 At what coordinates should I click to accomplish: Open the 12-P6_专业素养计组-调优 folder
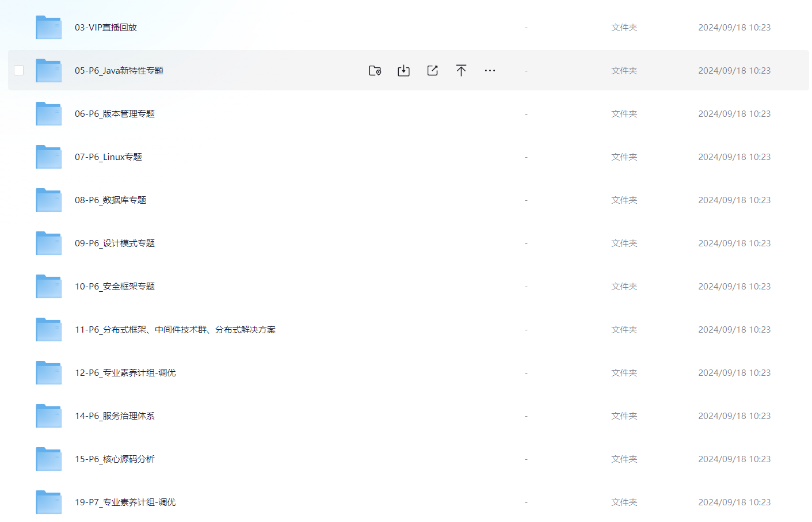(x=125, y=373)
